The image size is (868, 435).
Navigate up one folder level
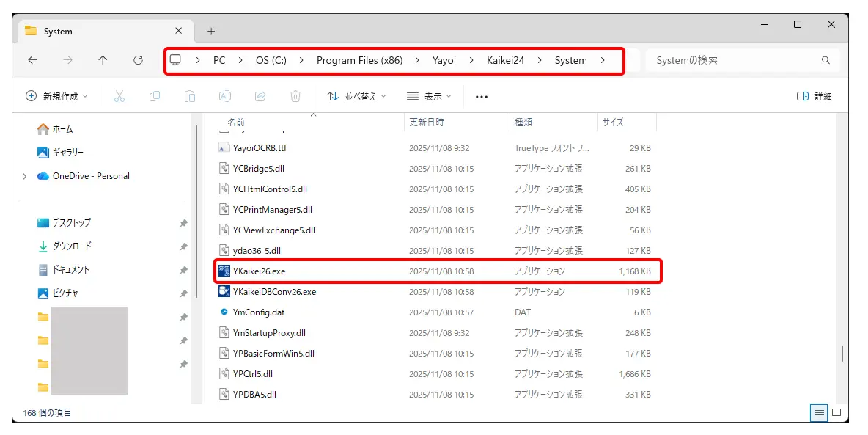pos(103,60)
